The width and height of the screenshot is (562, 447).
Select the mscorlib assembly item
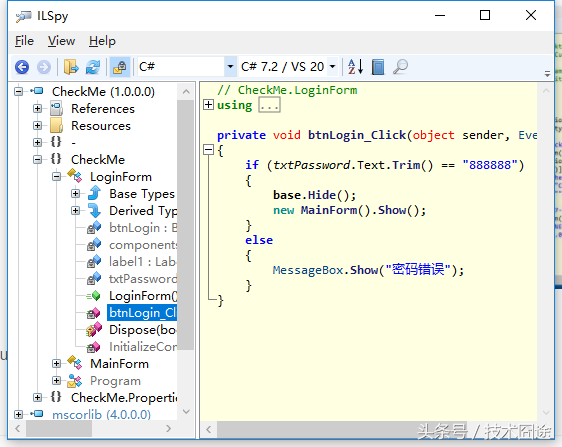click(x=101, y=415)
